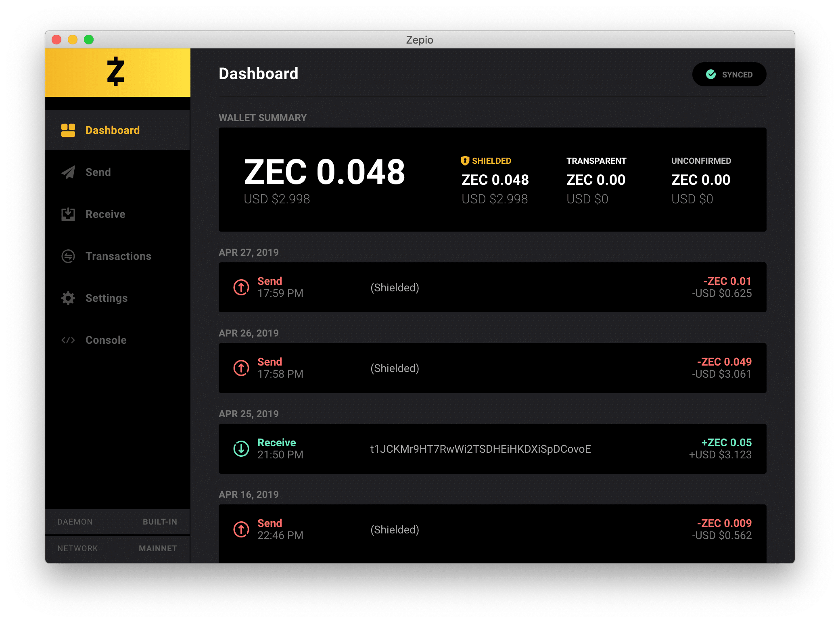Select the Apr 25 receiving address t1JCKMr9HT7RwWi2TSDHEiHKDXiSpDCovoE

coord(480,449)
